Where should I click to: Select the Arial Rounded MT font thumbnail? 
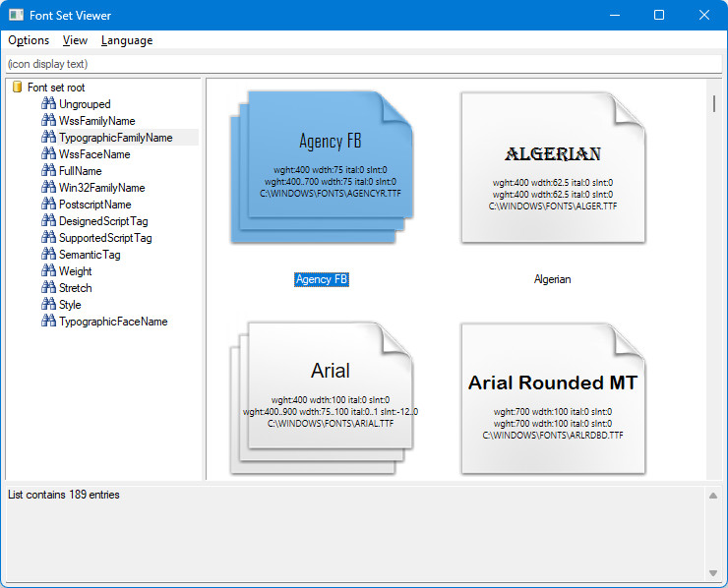[x=553, y=398]
